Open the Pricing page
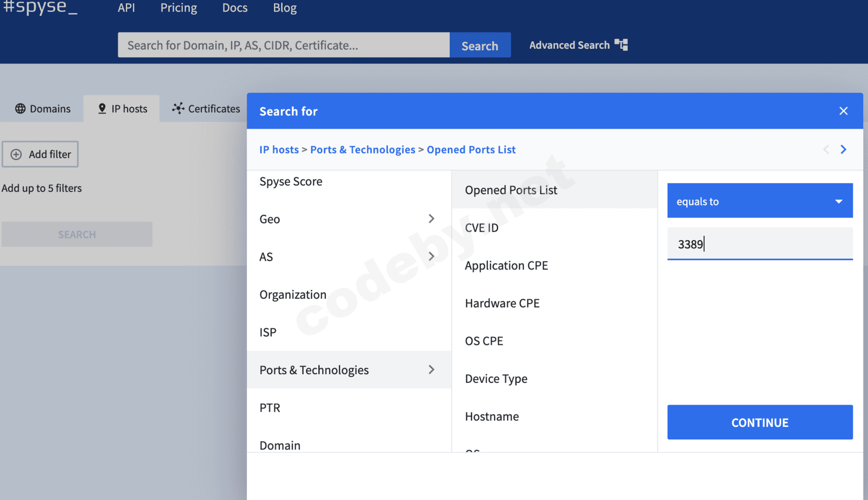The image size is (868, 500). (x=178, y=8)
